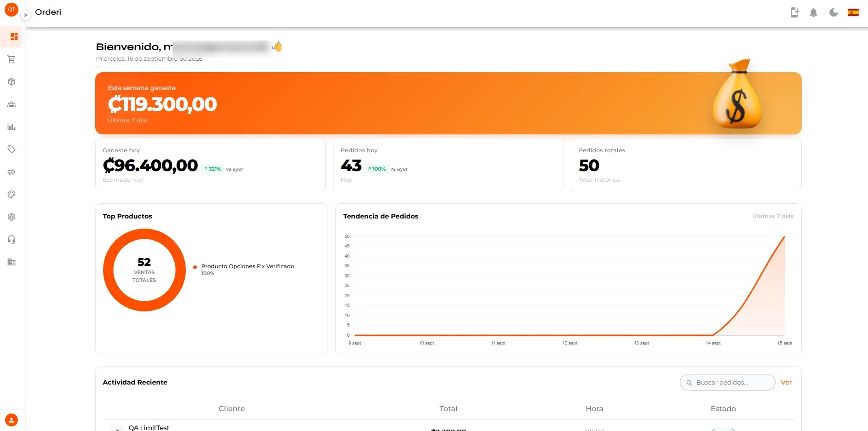Image resolution: width=868 pixels, height=431 pixels.
Task: Open the headset support icon
Action: (11, 239)
